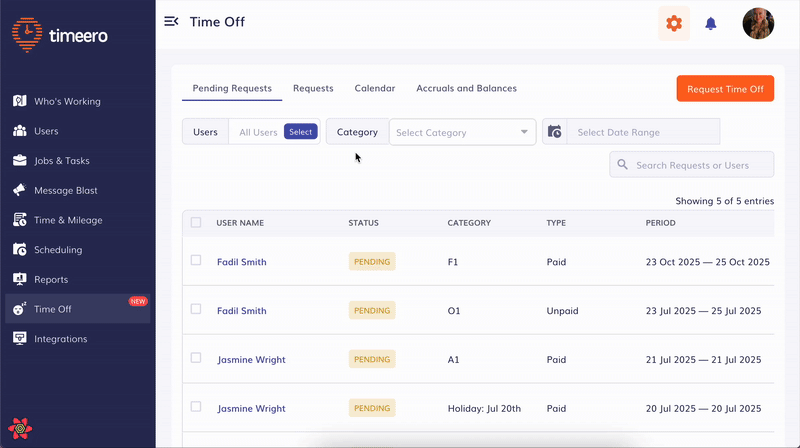
Task: Toggle the select-all checkbox in table header
Action: [x=196, y=223]
